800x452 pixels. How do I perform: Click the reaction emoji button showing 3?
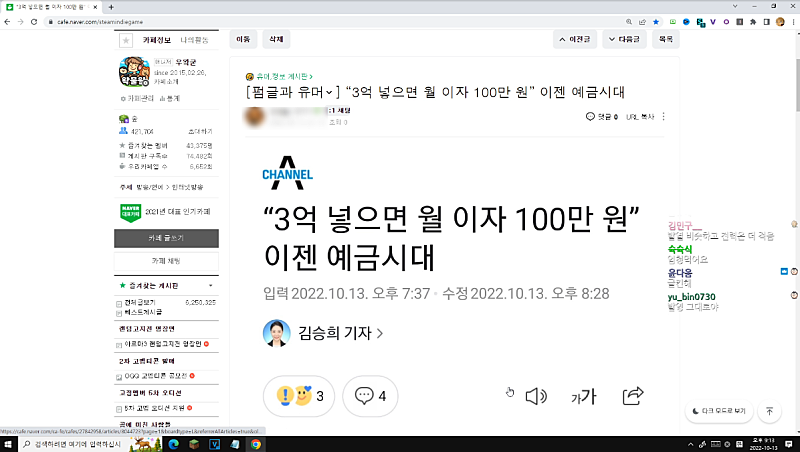tap(299, 396)
